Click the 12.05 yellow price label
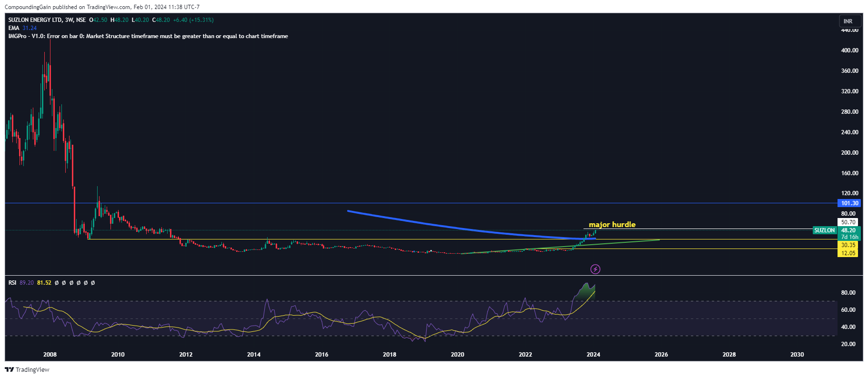868x378 pixels. tap(848, 253)
